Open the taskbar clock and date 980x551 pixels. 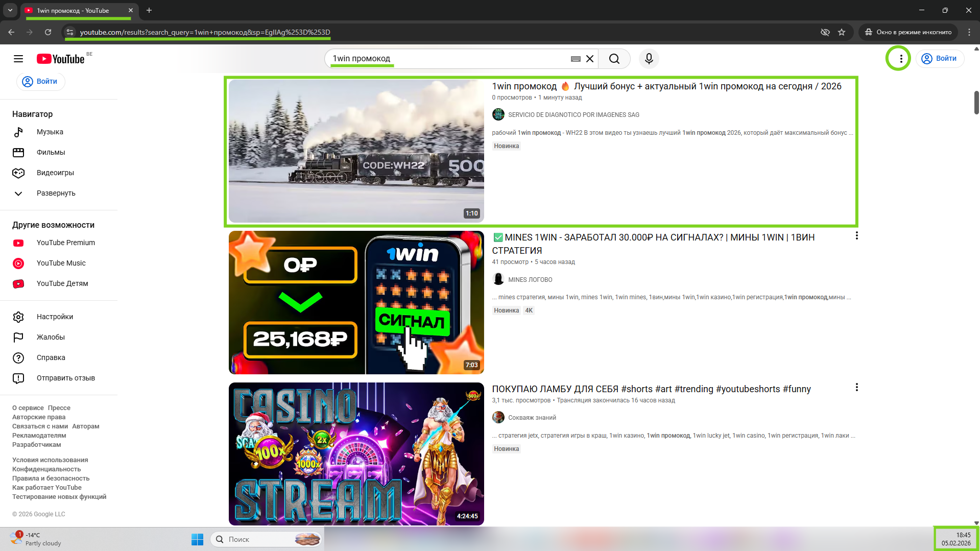pos(956,539)
